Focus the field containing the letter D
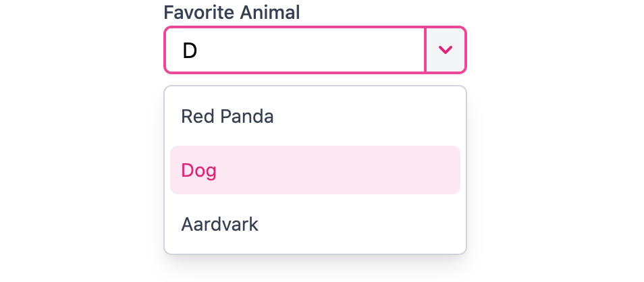The width and height of the screenshot is (644, 282). [x=295, y=50]
